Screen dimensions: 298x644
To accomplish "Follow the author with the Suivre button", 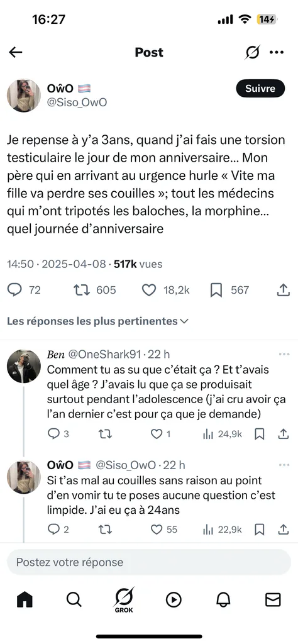I will (260, 88).
